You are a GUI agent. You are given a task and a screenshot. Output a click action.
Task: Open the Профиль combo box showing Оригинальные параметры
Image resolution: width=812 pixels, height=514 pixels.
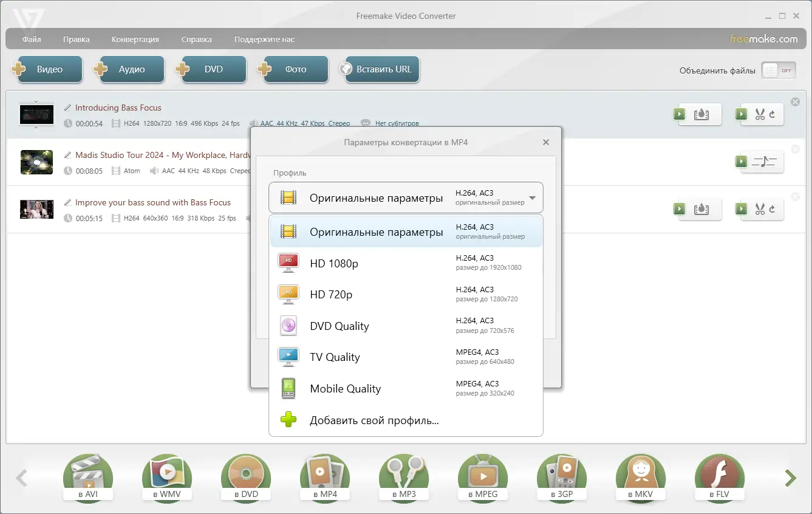pyautogui.click(x=406, y=197)
